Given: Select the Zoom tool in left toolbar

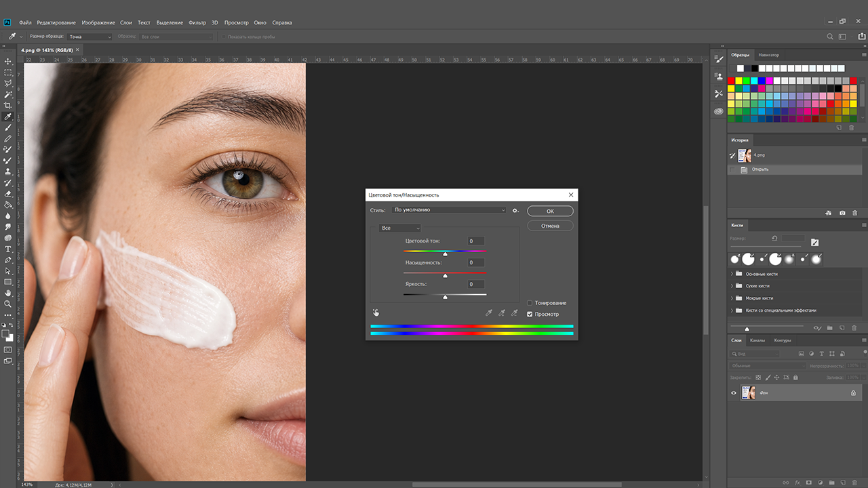Looking at the screenshot, I should tap(8, 304).
